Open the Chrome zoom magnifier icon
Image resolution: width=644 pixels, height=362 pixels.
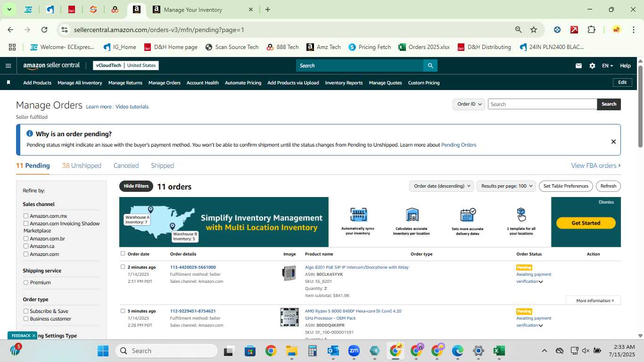pyautogui.click(x=519, y=30)
